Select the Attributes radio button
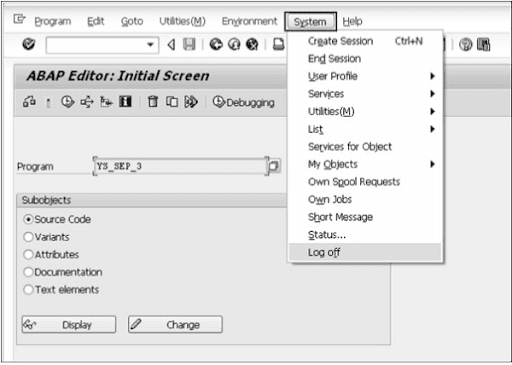The image size is (512, 365). coord(29,255)
